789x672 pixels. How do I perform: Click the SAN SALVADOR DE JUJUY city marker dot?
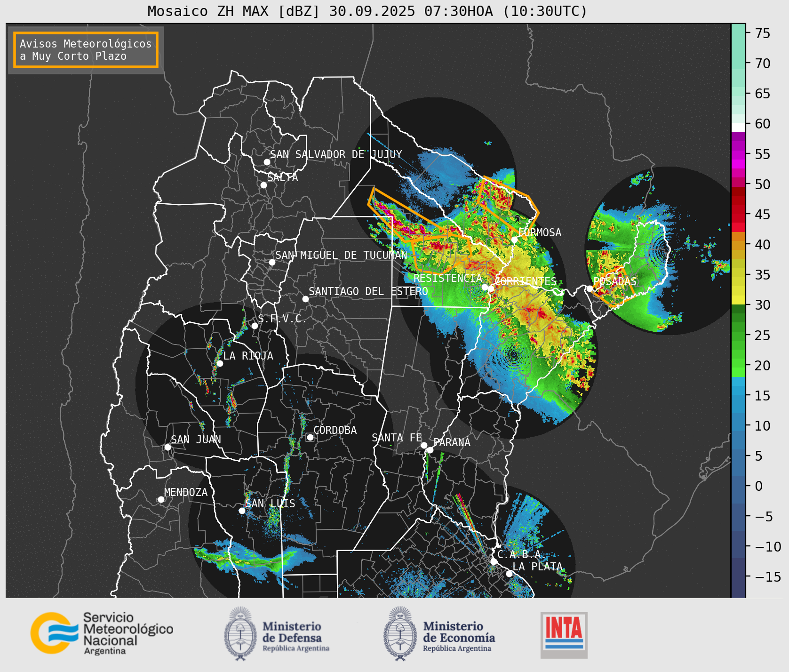tap(267, 162)
